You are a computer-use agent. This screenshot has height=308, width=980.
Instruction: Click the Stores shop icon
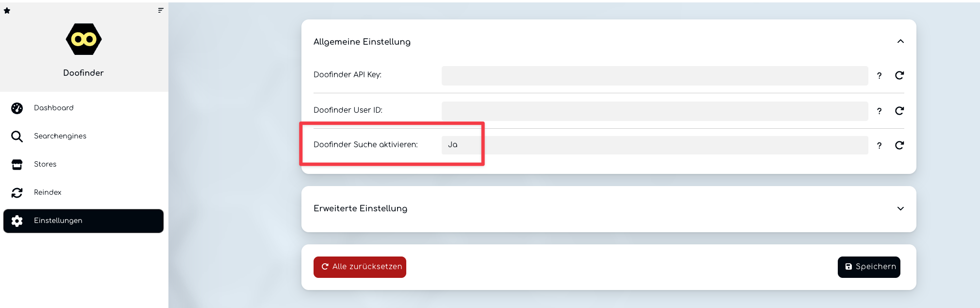pyautogui.click(x=17, y=165)
